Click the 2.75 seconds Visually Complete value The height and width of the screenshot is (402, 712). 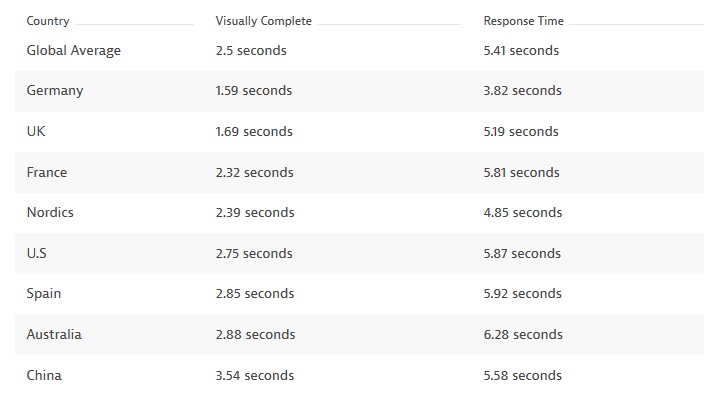tap(254, 253)
